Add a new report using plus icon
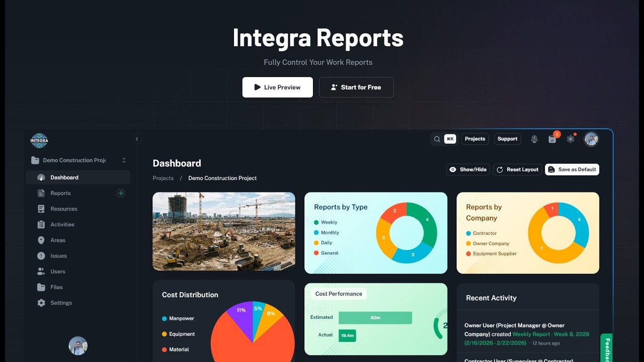 (x=121, y=193)
